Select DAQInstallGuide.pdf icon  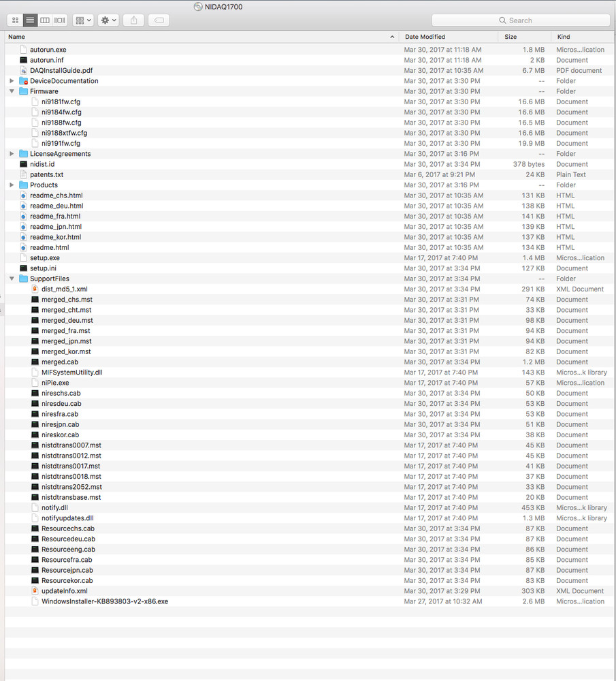click(23, 70)
